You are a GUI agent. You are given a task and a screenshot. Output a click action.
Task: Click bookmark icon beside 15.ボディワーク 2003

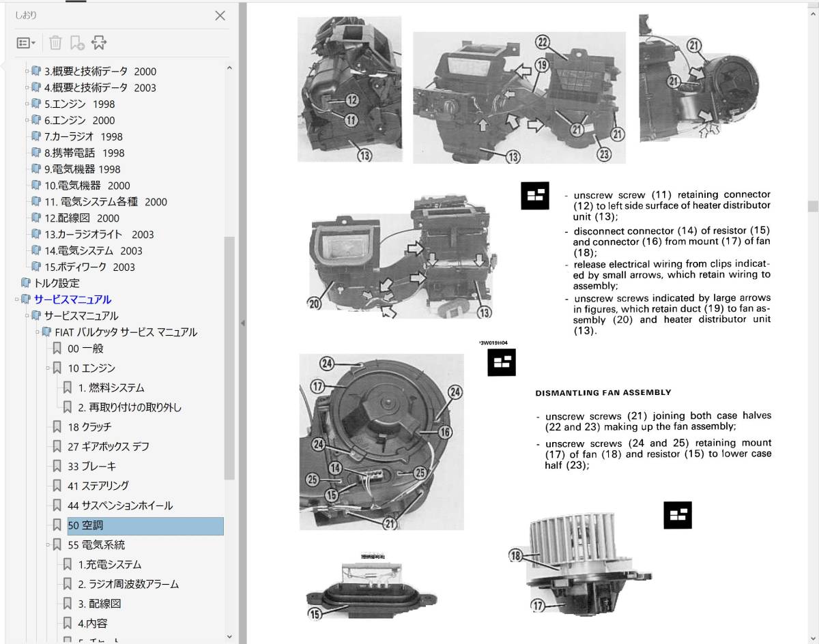tap(36, 267)
